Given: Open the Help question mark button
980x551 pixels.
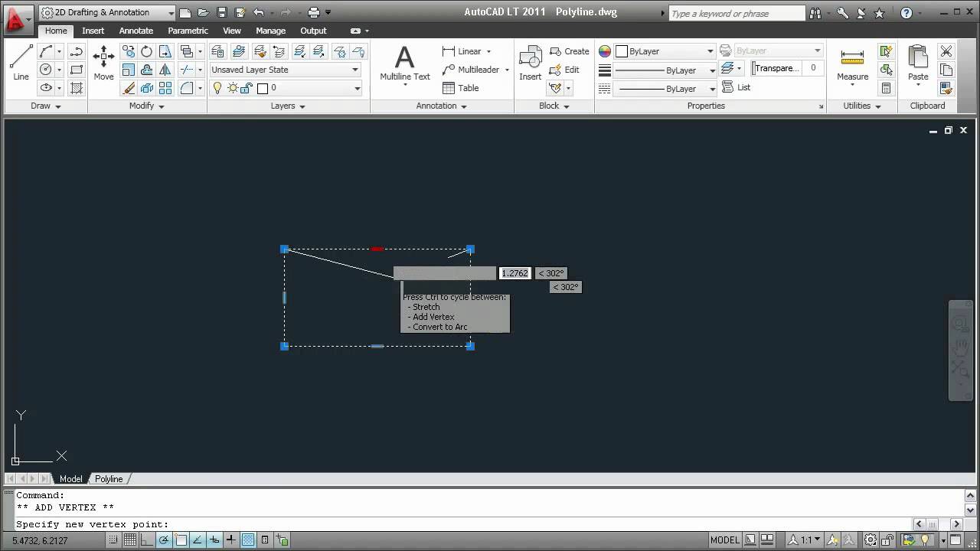Looking at the screenshot, I should pyautogui.click(x=907, y=13).
